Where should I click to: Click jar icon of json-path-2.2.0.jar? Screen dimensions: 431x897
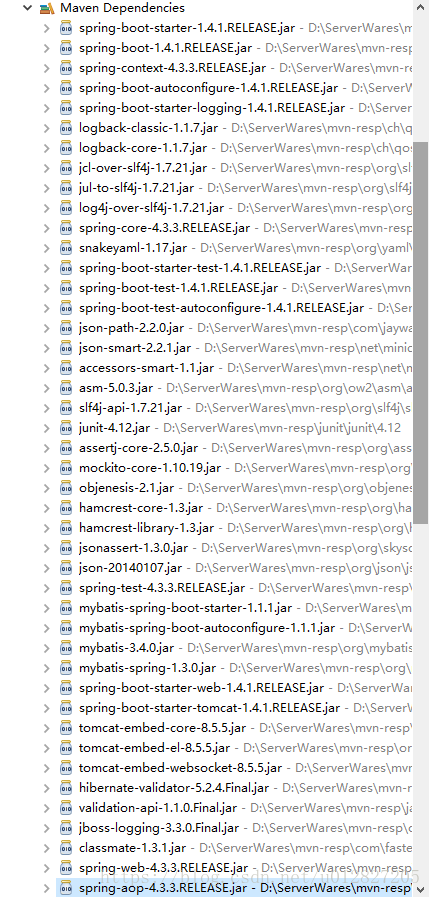point(66,328)
